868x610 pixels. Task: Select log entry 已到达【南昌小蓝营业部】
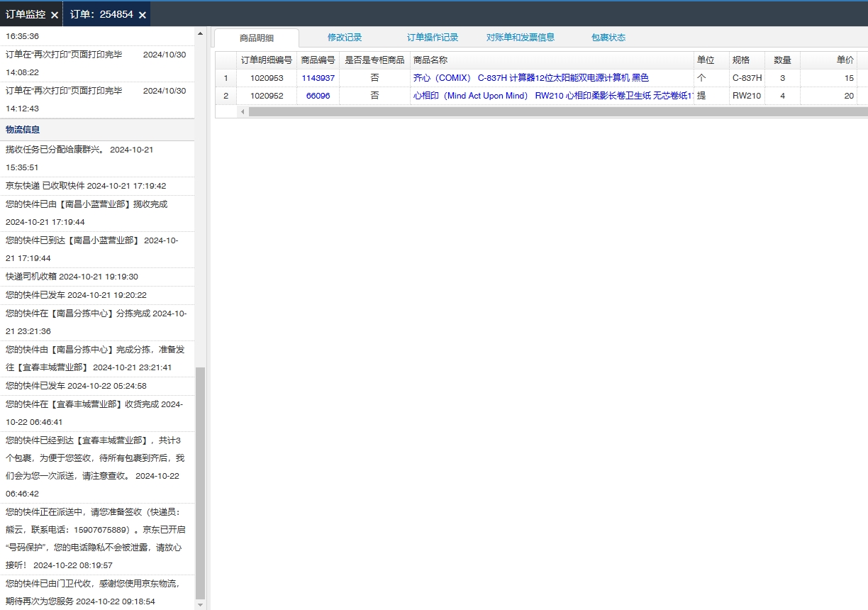tap(97, 250)
